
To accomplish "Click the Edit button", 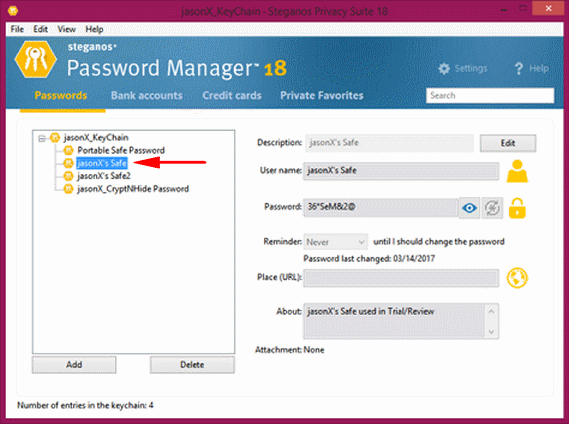I will click(x=508, y=143).
